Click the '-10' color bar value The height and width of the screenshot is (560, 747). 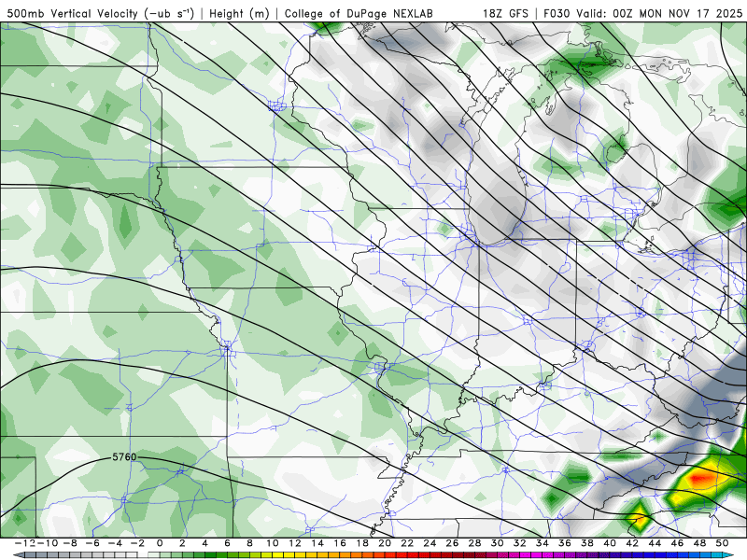(x=46, y=543)
